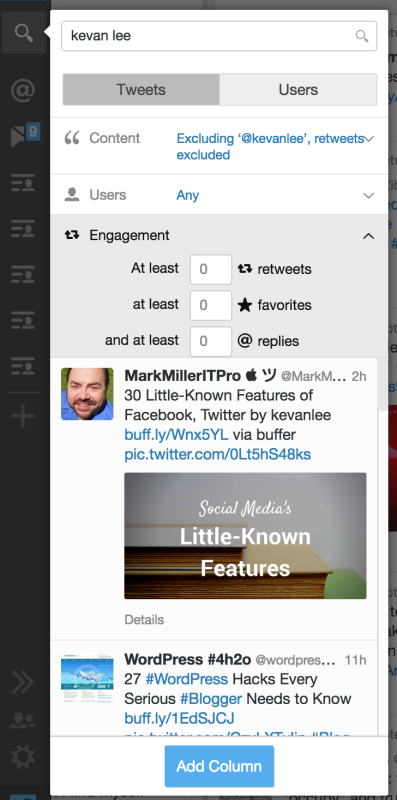The width and height of the screenshot is (397, 800).
Task: Open settings gear icon in sidebar
Action: point(23,757)
